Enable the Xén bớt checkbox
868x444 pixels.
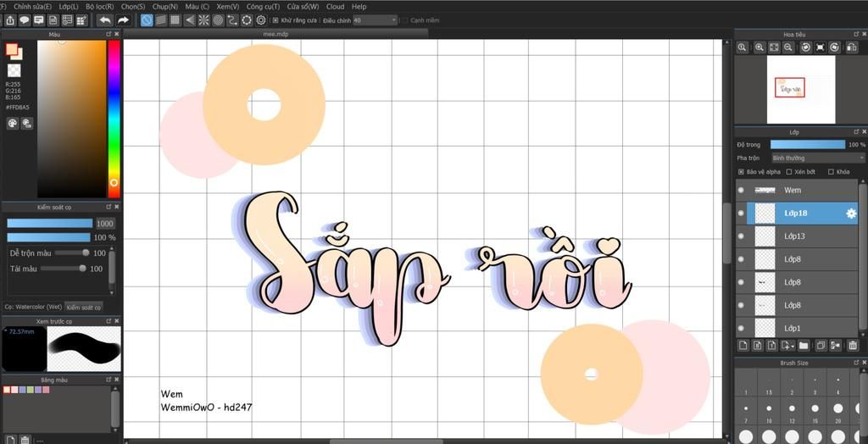click(788, 172)
